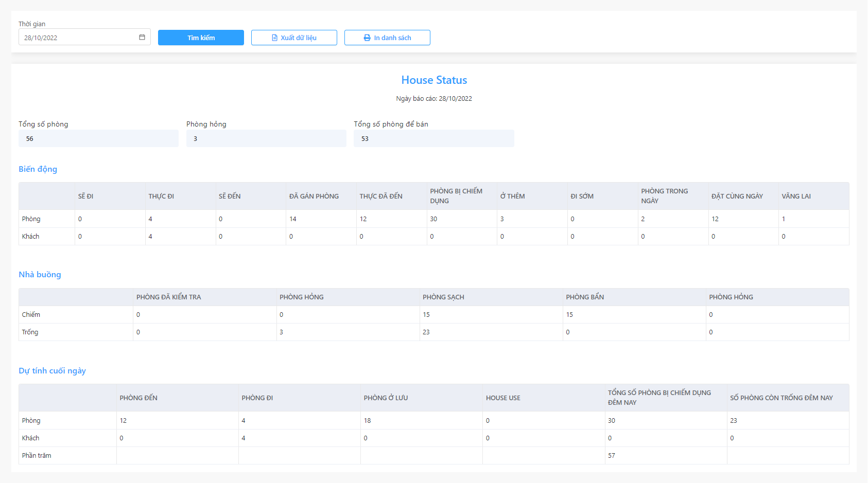Open the Phòng bị chiếm dụng value 30

tap(433, 219)
